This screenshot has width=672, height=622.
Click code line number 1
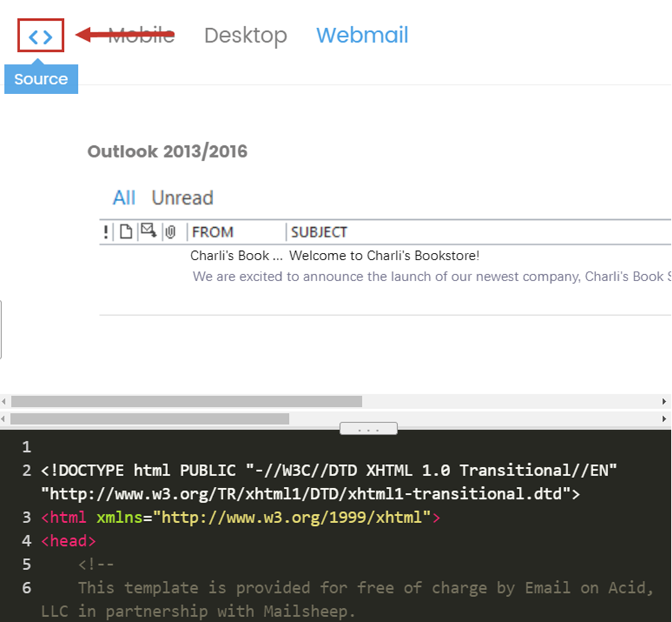click(27, 447)
